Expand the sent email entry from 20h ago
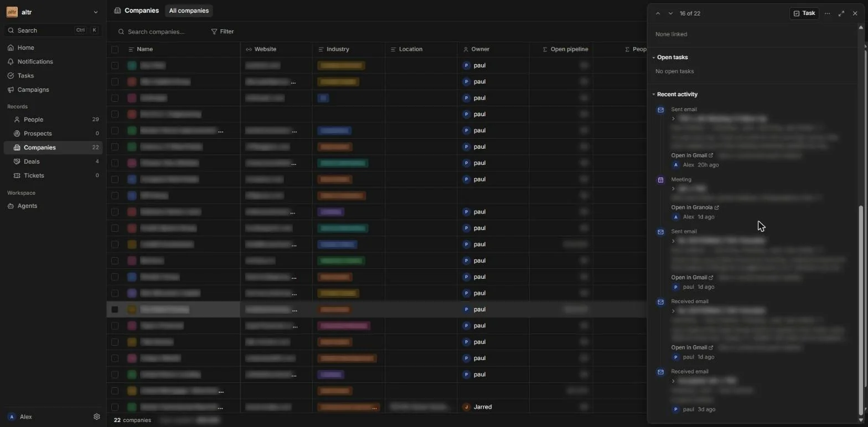 click(x=673, y=119)
